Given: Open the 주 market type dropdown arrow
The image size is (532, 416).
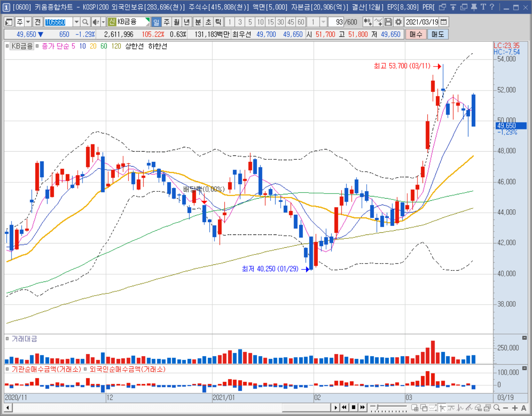Looking at the screenshot, I should coord(28,22).
